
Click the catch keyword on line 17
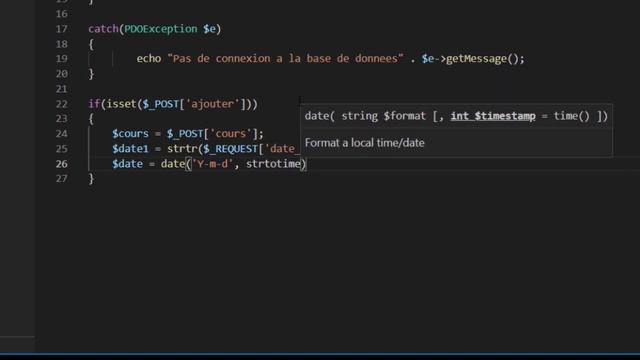(x=103, y=29)
